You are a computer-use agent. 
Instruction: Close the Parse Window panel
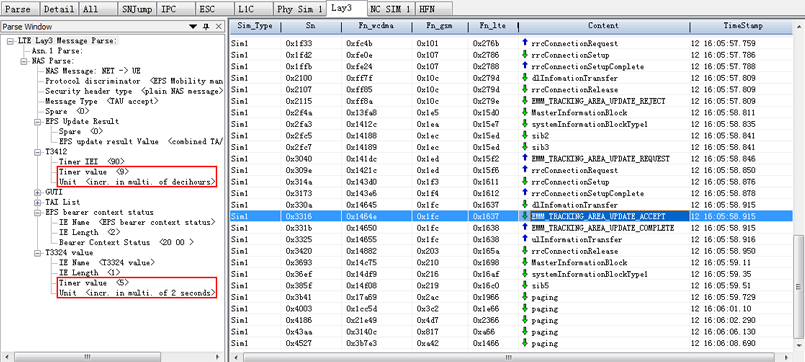[219, 27]
